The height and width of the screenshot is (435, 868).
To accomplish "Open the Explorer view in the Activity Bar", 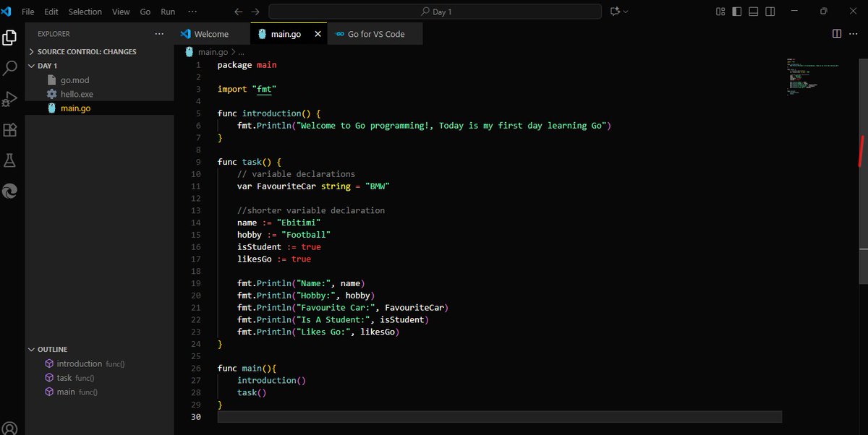I will [x=9, y=37].
